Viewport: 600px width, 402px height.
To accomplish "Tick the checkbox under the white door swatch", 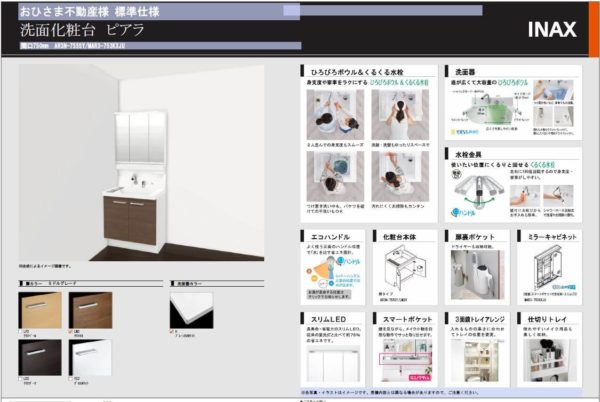I will [71, 379].
